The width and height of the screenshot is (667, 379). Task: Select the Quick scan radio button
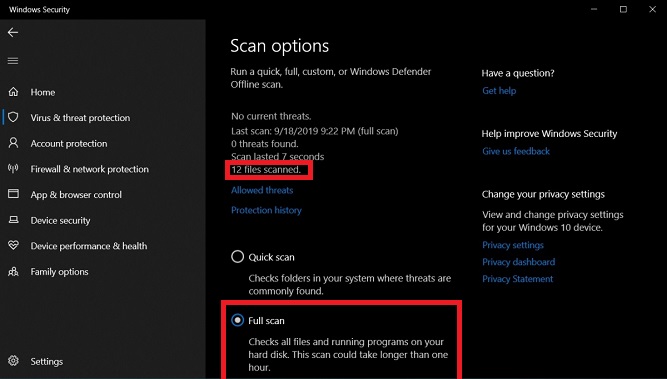pyautogui.click(x=237, y=256)
